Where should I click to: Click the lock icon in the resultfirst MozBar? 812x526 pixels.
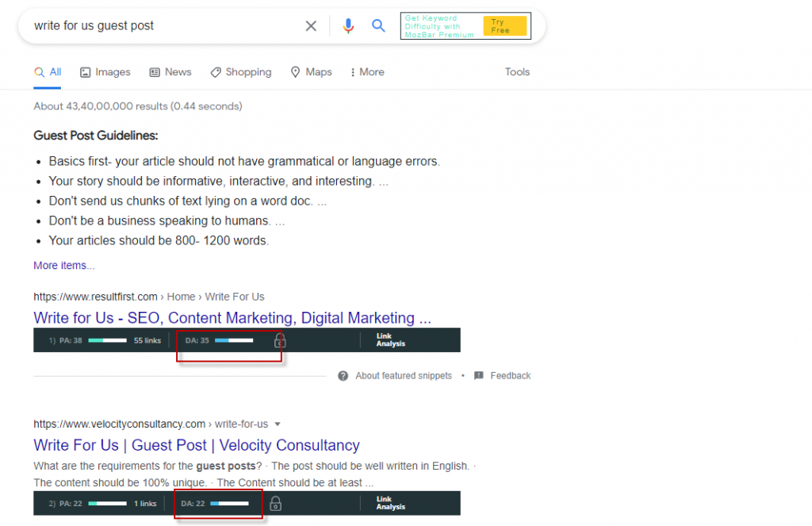(279, 340)
